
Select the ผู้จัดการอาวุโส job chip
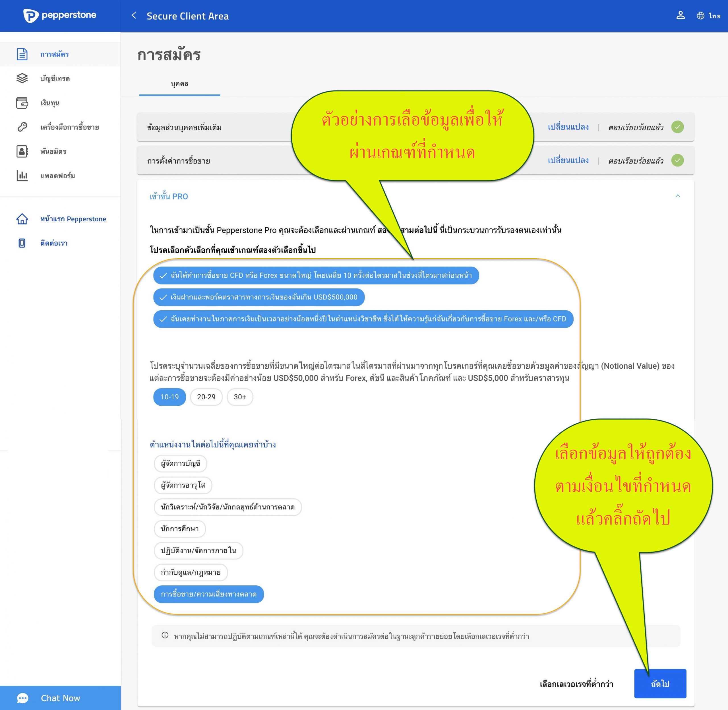[x=183, y=485]
